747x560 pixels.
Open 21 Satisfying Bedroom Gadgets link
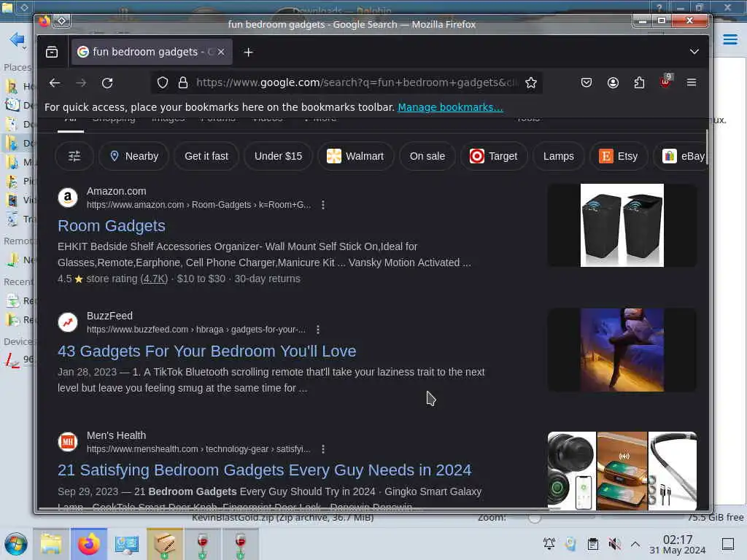pyautogui.click(x=264, y=470)
